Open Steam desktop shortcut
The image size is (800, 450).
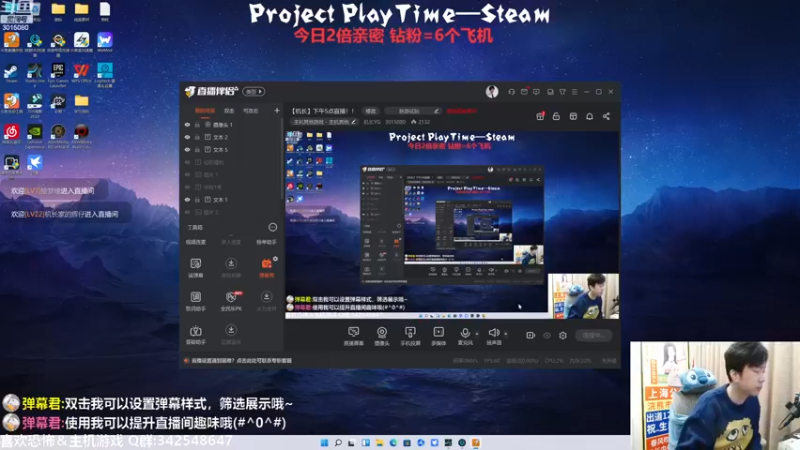pos(11,73)
